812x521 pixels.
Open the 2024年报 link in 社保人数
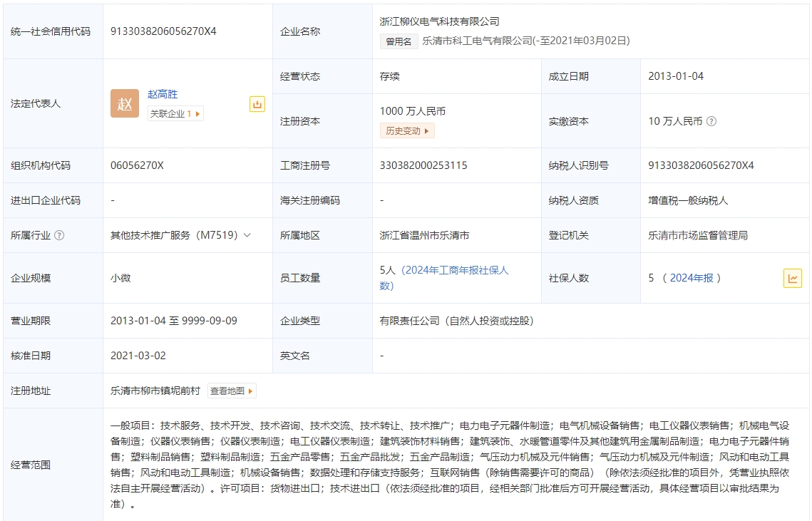[x=692, y=278]
